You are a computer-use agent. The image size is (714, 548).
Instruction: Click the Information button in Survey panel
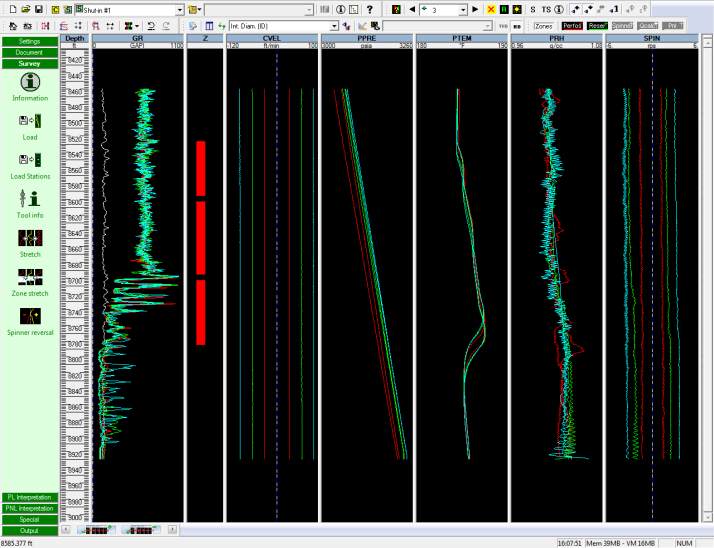click(30, 87)
